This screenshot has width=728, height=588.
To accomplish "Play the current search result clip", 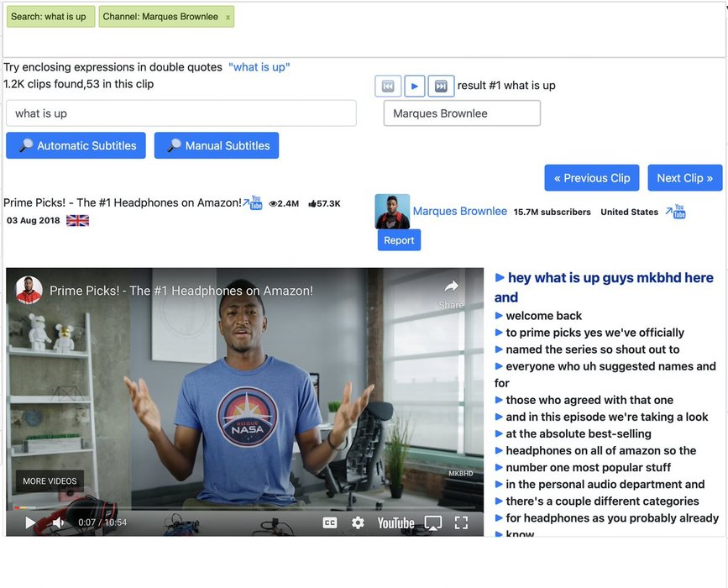I will click(415, 86).
